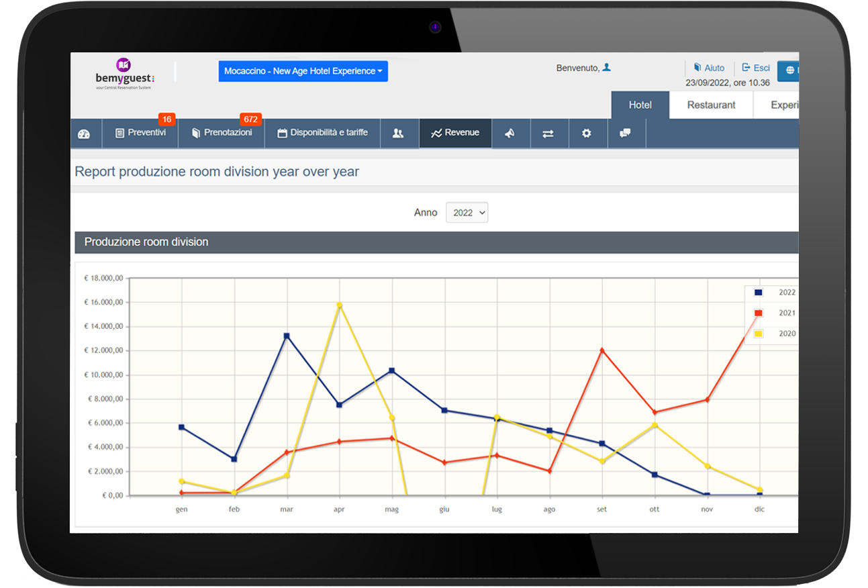The height and width of the screenshot is (588, 868).
Task: Switch to the Hotel tab
Action: (x=640, y=105)
